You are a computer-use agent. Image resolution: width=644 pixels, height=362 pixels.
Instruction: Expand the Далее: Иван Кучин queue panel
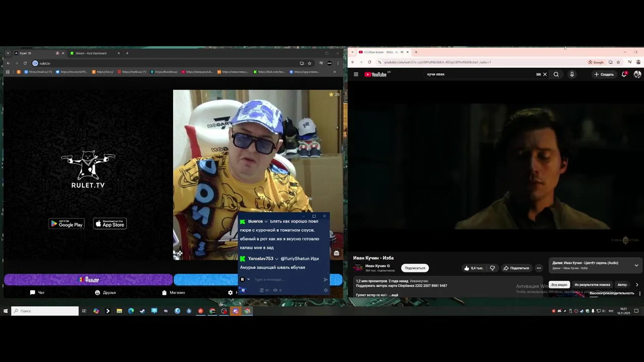pos(636,265)
